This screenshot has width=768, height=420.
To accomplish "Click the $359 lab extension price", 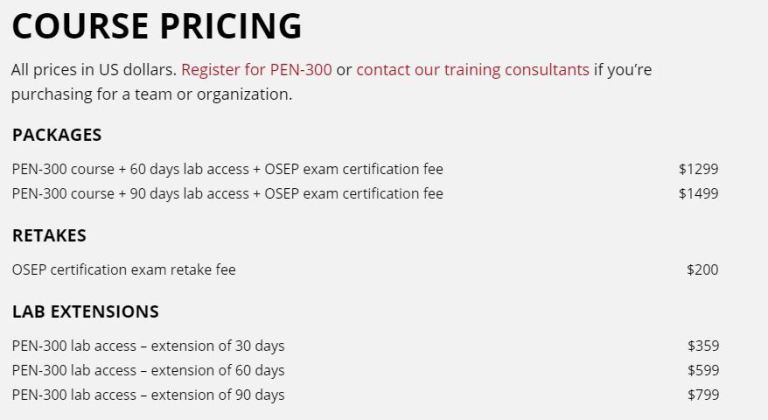I will (x=703, y=346).
